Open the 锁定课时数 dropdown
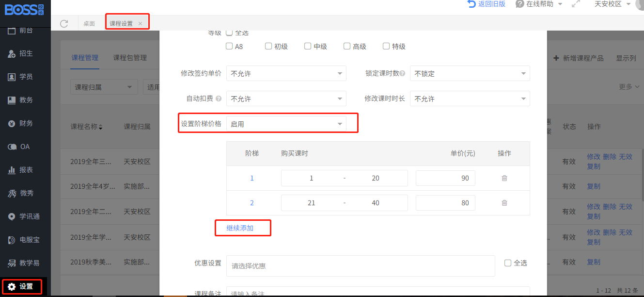The height and width of the screenshot is (297, 644). (x=470, y=73)
